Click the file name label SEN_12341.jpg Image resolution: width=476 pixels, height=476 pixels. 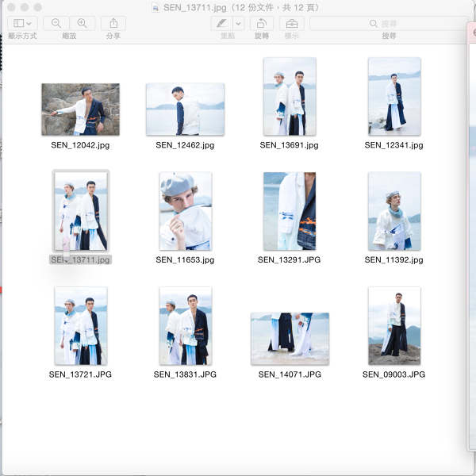tap(393, 145)
